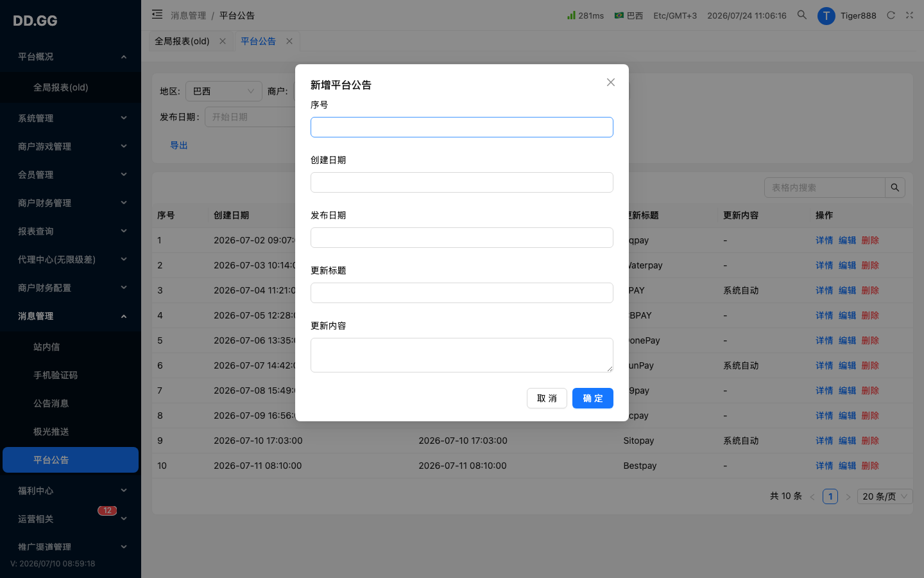Open the header search magnifier icon
Viewport: 924px width, 578px height.
point(801,15)
